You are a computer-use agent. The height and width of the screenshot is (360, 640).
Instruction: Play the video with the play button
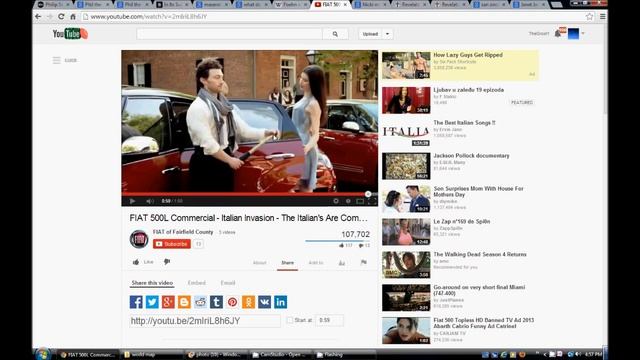pos(132,201)
